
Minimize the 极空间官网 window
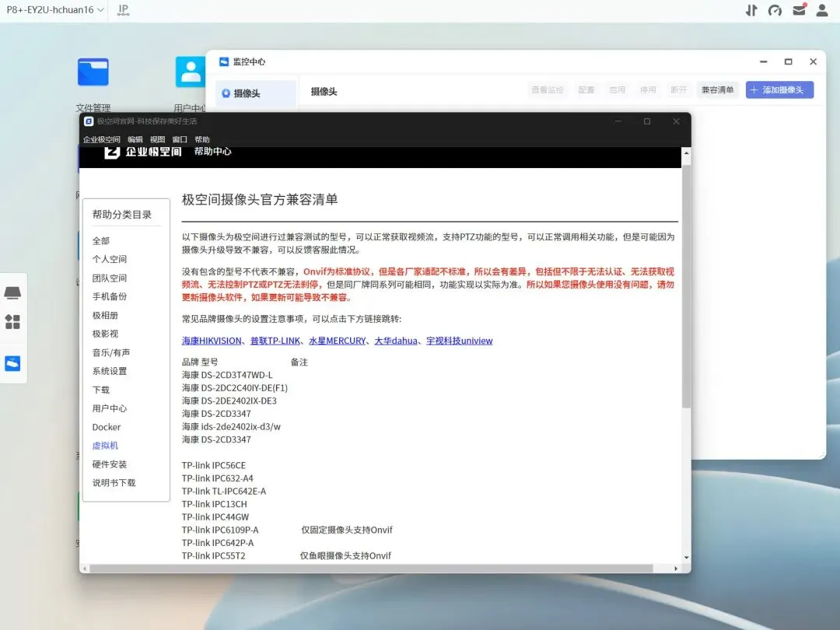(618, 121)
